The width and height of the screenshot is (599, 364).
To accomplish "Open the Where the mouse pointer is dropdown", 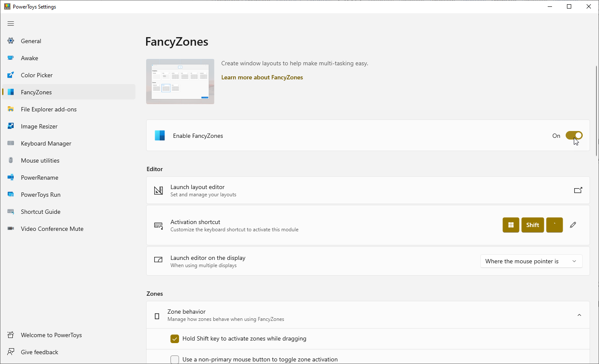I will tap(531, 261).
